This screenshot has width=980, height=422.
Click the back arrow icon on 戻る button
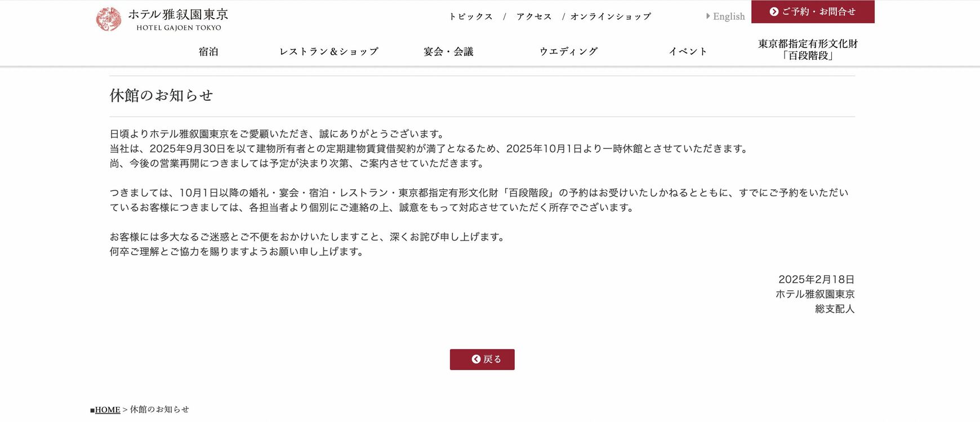click(x=476, y=359)
